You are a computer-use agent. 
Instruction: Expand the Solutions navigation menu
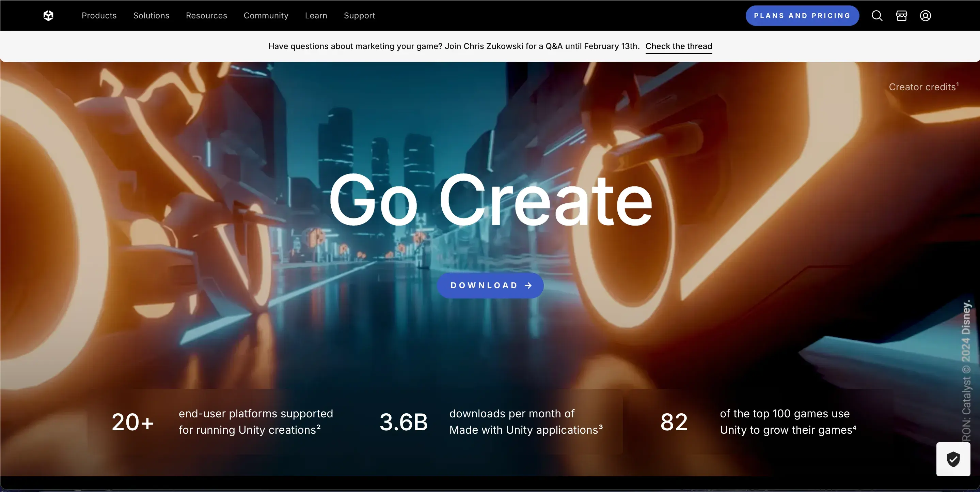tap(151, 16)
